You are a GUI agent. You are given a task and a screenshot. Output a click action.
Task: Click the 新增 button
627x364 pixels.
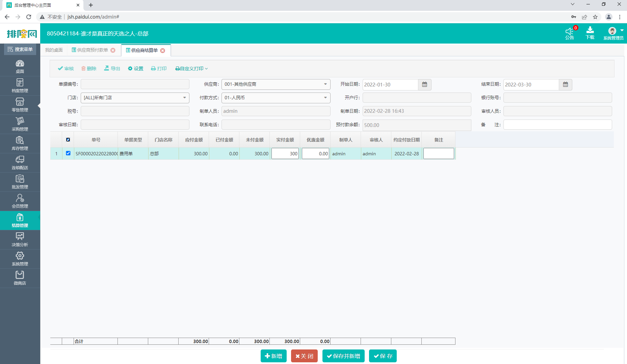click(273, 356)
